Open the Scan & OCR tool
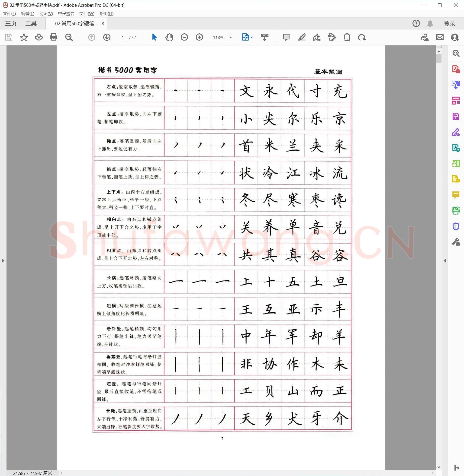Viewport: 464px width, 476px height. (455, 210)
